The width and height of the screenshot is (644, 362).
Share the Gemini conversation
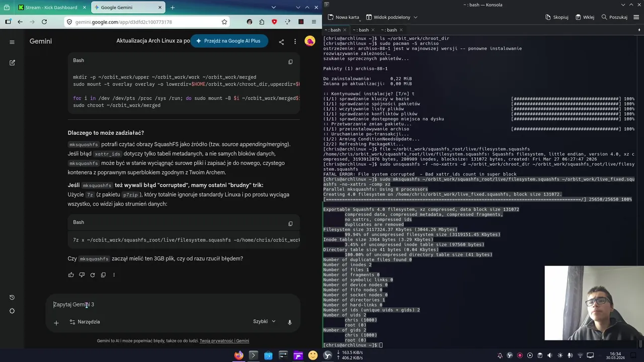[x=281, y=42]
